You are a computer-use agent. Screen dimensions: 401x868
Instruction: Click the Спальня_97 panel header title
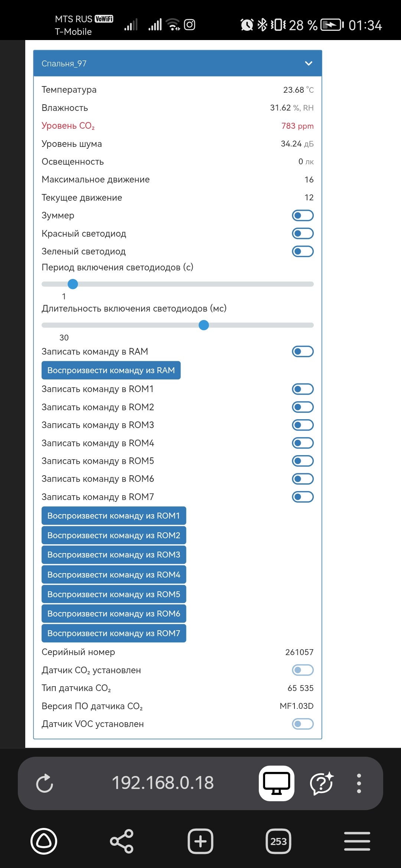tap(64, 63)
